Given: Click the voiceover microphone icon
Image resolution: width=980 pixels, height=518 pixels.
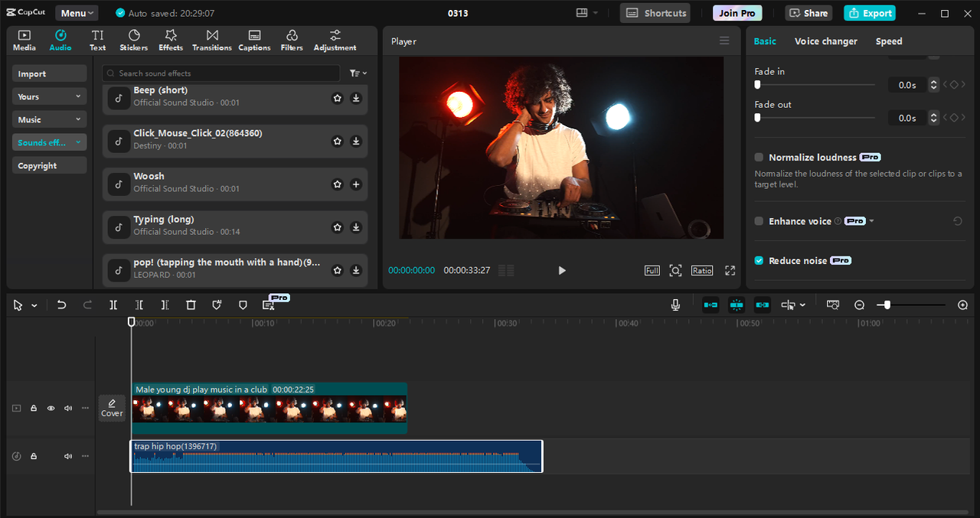Looking at the screenshot, I should [x=675, y=305].
